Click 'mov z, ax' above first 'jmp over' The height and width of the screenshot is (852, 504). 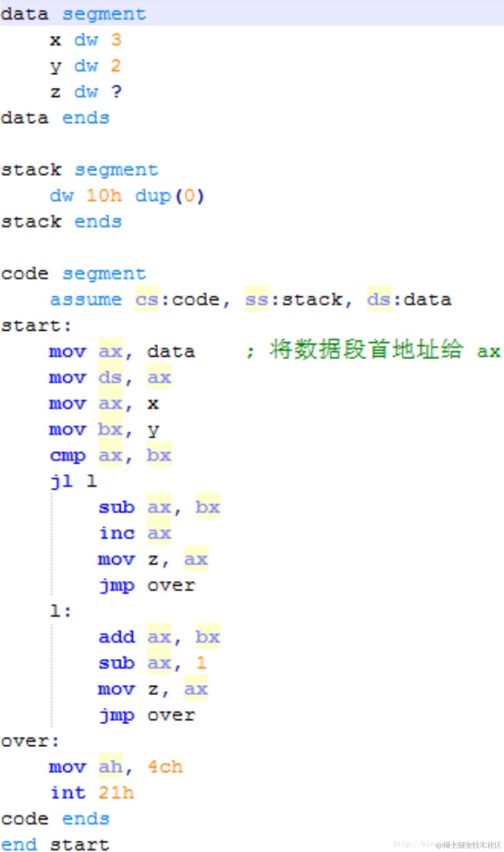tap(153, 560)
